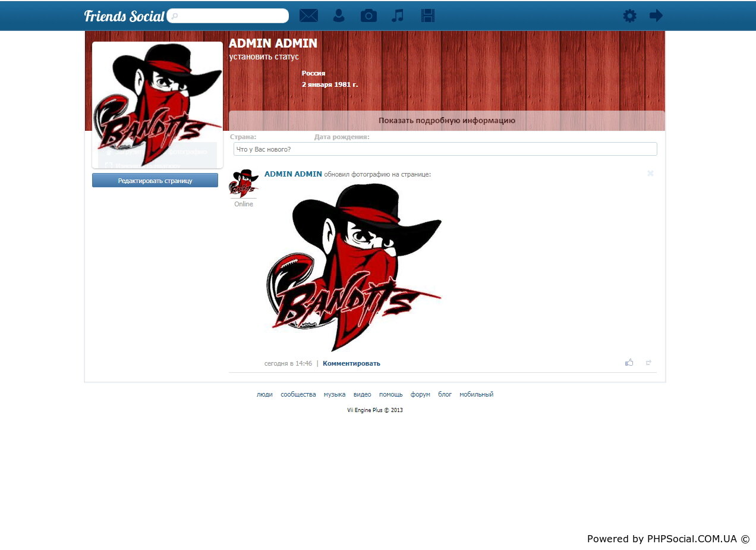The height and width of the screenshot is (550, 756).
Task: Open the photos camera icon
Action: point(368,15)
